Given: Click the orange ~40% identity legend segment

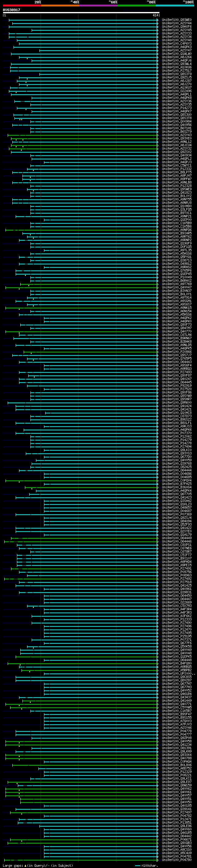Looking at the screenshot, I should coord(60,6).
